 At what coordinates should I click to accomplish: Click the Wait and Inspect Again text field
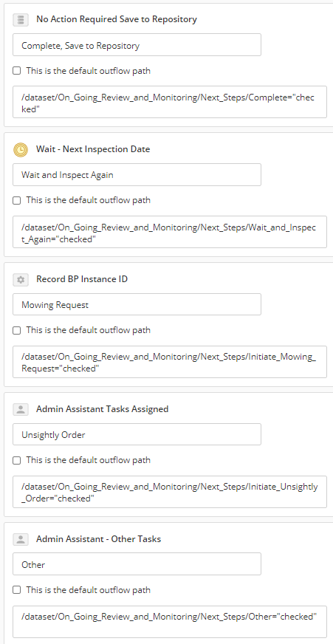pos(137,174)
